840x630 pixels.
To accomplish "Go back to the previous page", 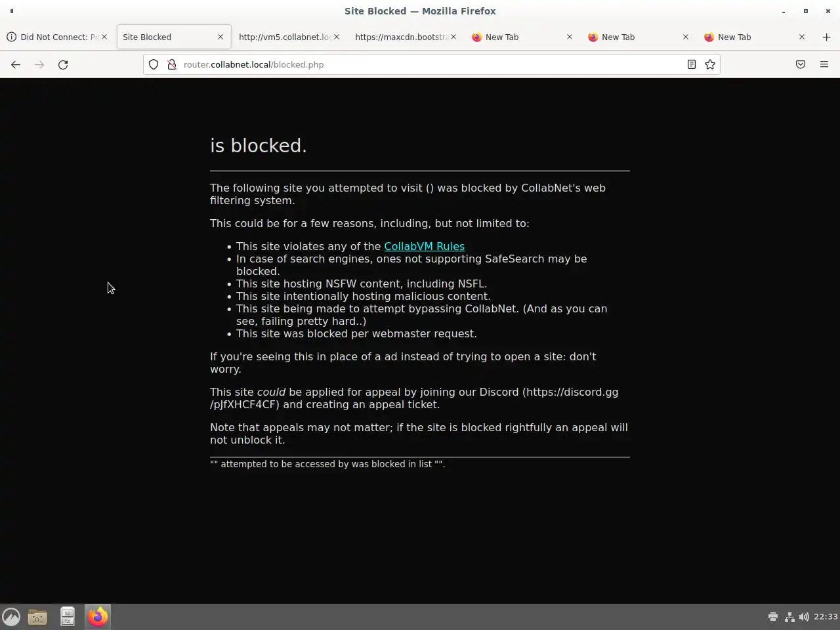I will (x=16, y=64).
